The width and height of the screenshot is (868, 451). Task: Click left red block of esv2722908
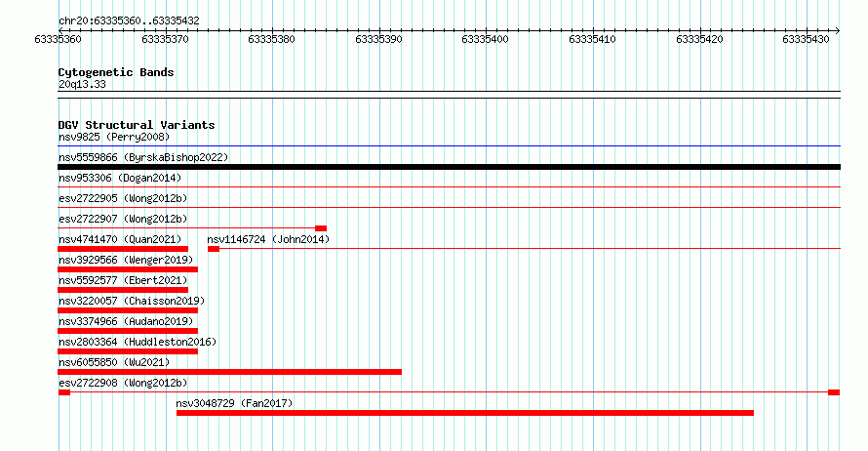tap(64, 392)
